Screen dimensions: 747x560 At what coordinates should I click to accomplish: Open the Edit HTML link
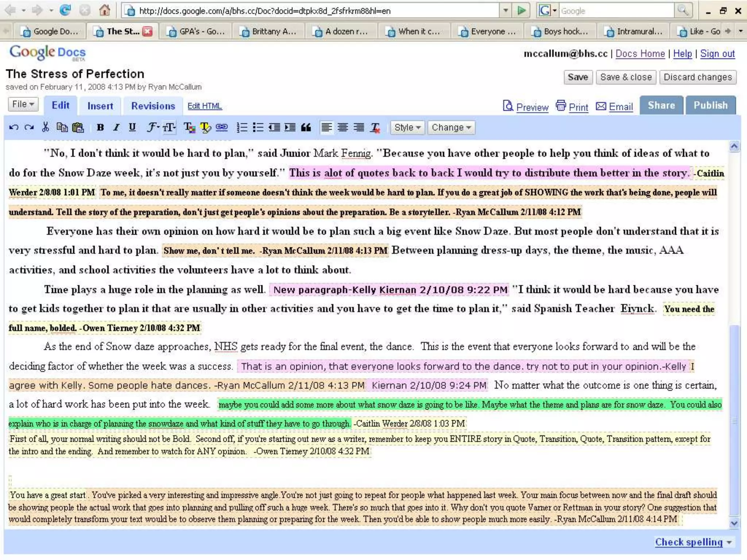(x=205, y=106)
